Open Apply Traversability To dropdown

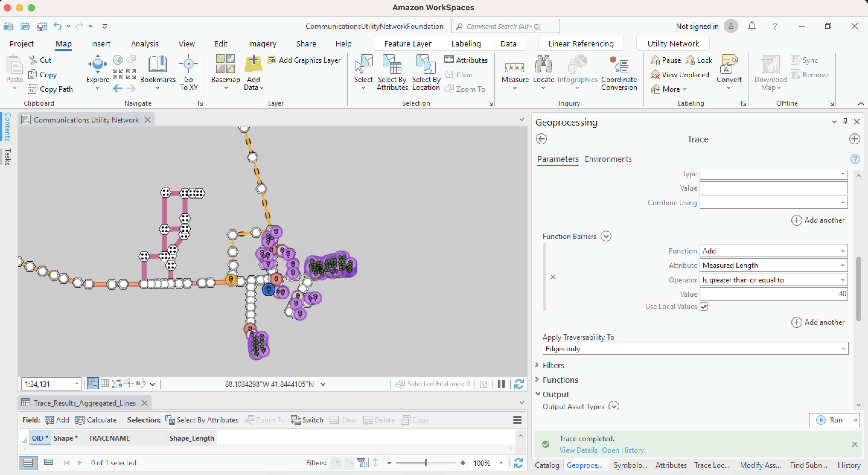[695, 349]
